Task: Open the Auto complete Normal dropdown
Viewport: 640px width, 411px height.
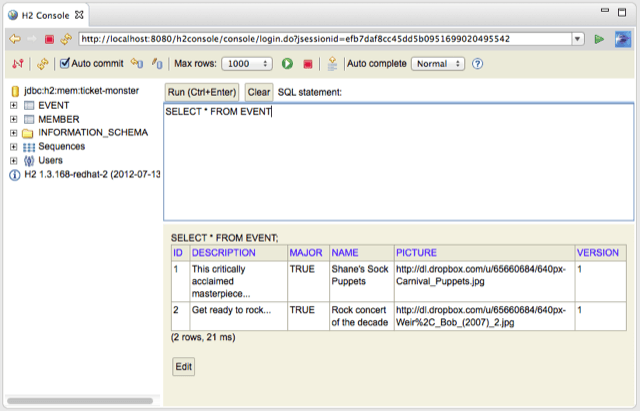Action: (438, 64)
